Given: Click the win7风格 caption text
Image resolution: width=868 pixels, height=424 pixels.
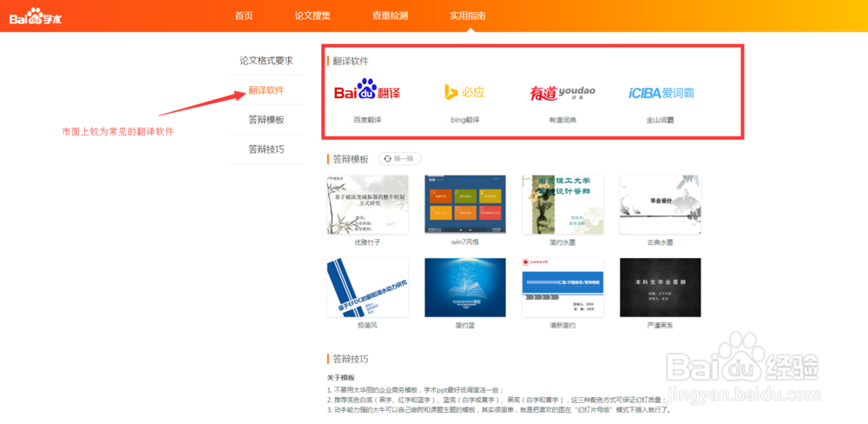Looking at the screenshot, I should tap(465, 242).
